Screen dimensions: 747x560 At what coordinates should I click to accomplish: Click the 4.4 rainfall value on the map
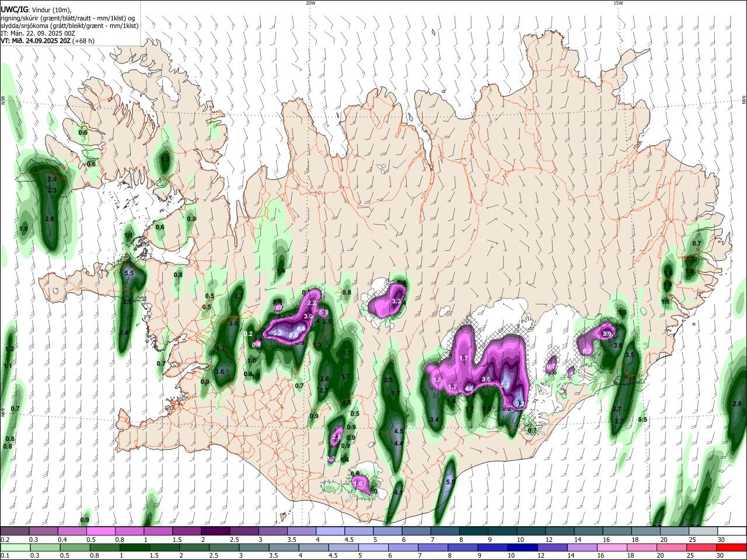coord(399,444)
